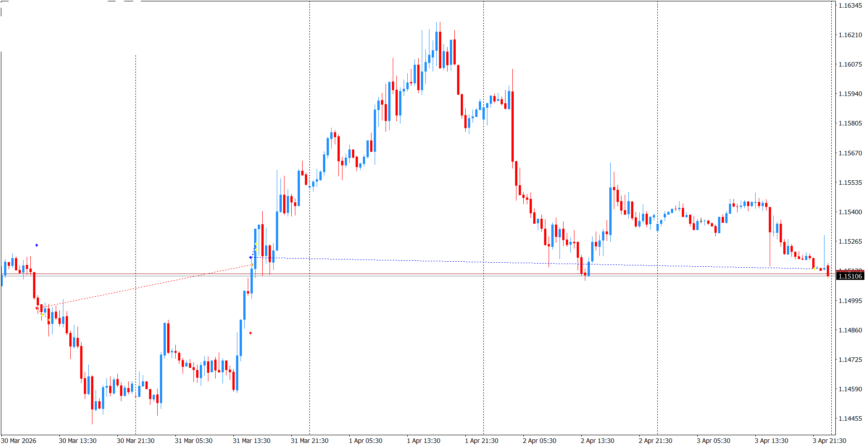Click the 1.15670 price scale label
This screenshot has width=868, height=447.
(x=850, y=153)
